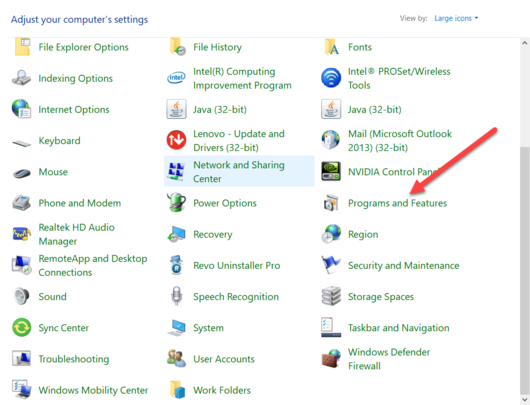Open the View by Large icons dropdown

(x=456, y=18)
